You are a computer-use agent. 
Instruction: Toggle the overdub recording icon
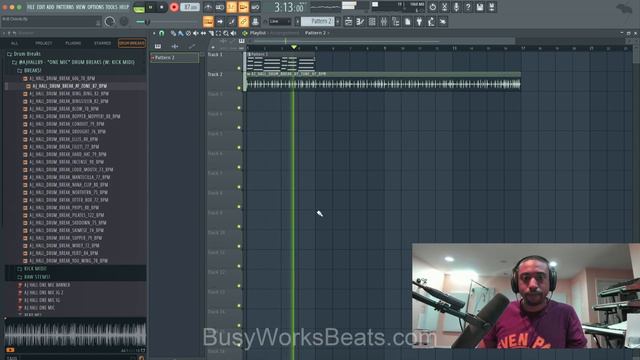[x=243, y=7]
